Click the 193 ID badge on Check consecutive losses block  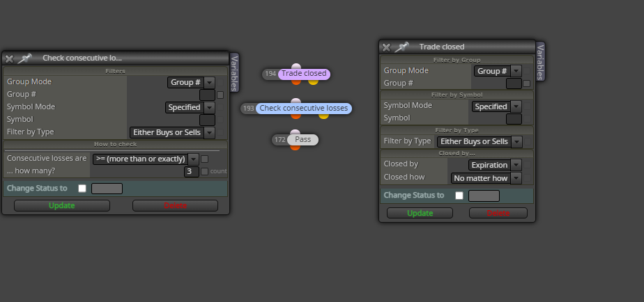249,109
